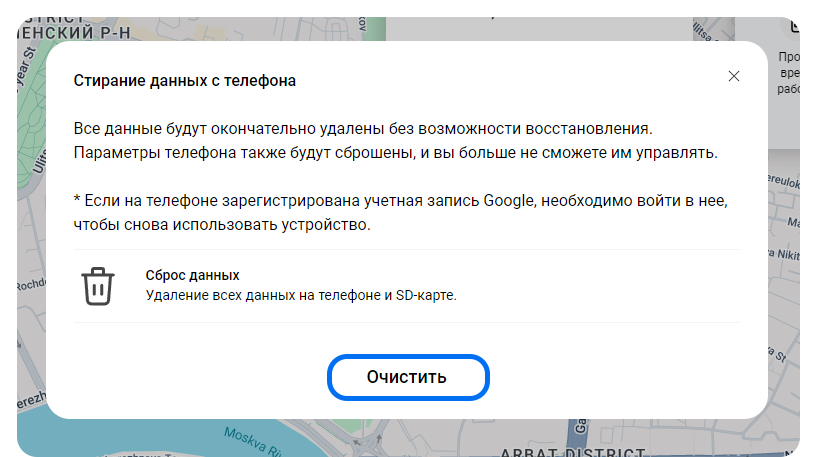This screenshot has width=835, height=457.
Task: Click the Стирание данных с телефона title
Action: (x=185, y=80)
